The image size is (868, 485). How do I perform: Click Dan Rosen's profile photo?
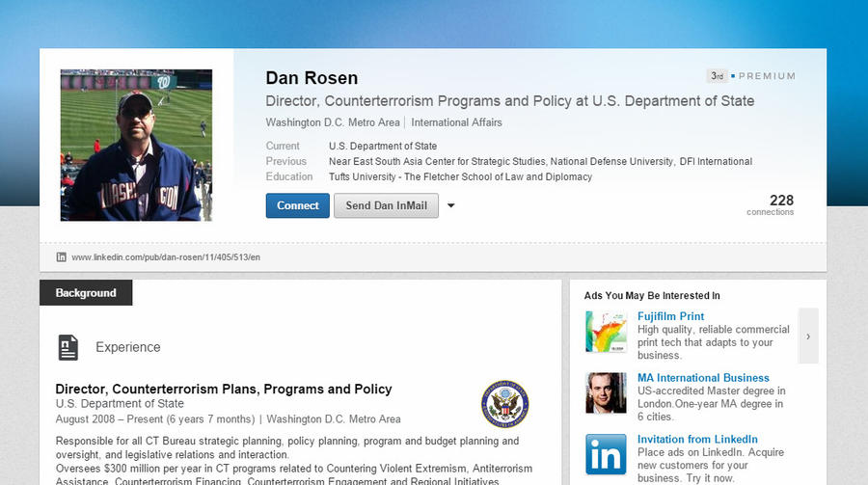point(136,145)
